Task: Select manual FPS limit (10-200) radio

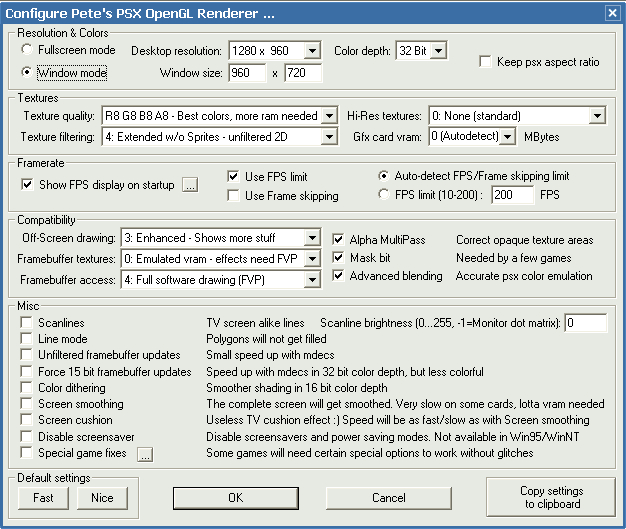Action: click(384, 194)
